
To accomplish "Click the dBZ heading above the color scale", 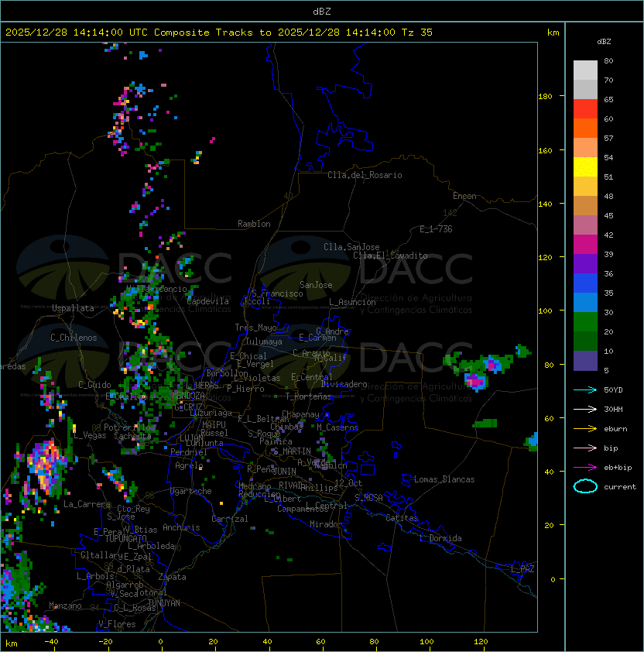I will click(604, 42).
